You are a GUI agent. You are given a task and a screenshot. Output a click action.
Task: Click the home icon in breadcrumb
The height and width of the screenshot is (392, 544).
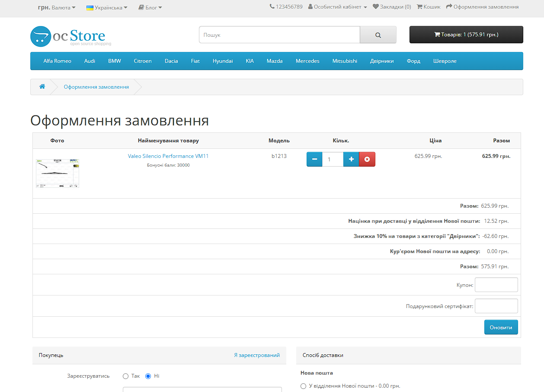point(42,87)
